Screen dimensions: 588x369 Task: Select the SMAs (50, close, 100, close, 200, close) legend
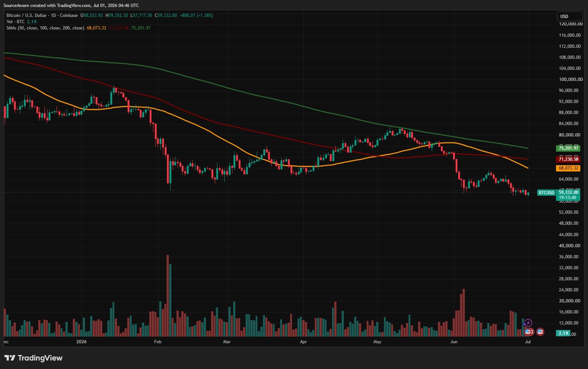pos(45,28)
